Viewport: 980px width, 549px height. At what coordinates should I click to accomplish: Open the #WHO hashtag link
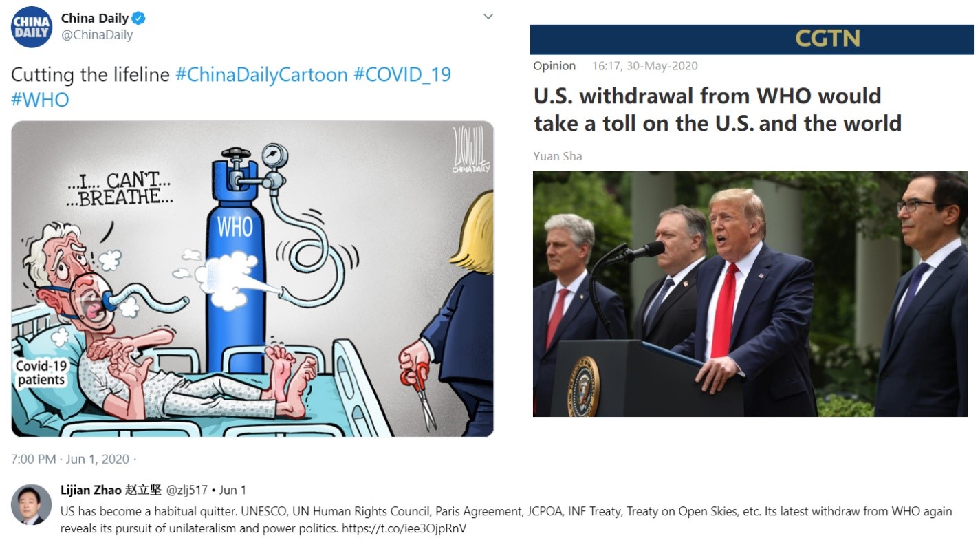[x=40, y=100]
